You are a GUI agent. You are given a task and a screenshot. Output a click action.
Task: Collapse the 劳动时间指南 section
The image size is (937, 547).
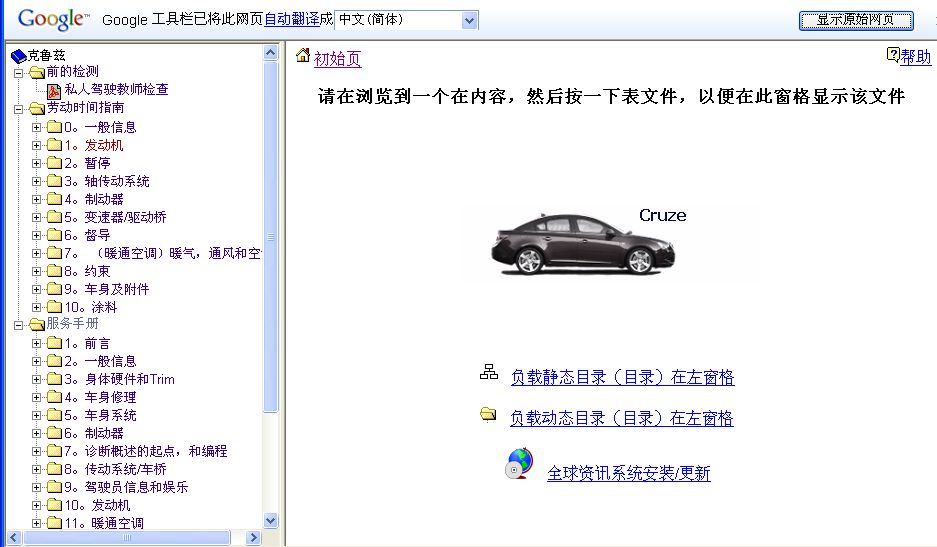(19, 108)
